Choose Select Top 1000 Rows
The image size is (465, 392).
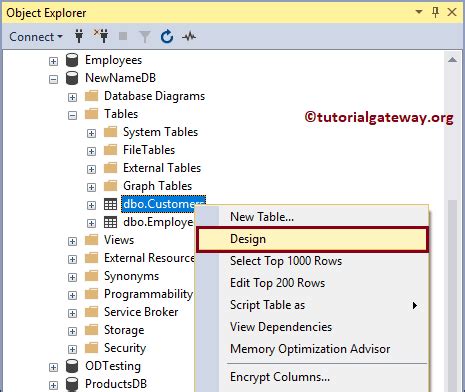point(312,261)
